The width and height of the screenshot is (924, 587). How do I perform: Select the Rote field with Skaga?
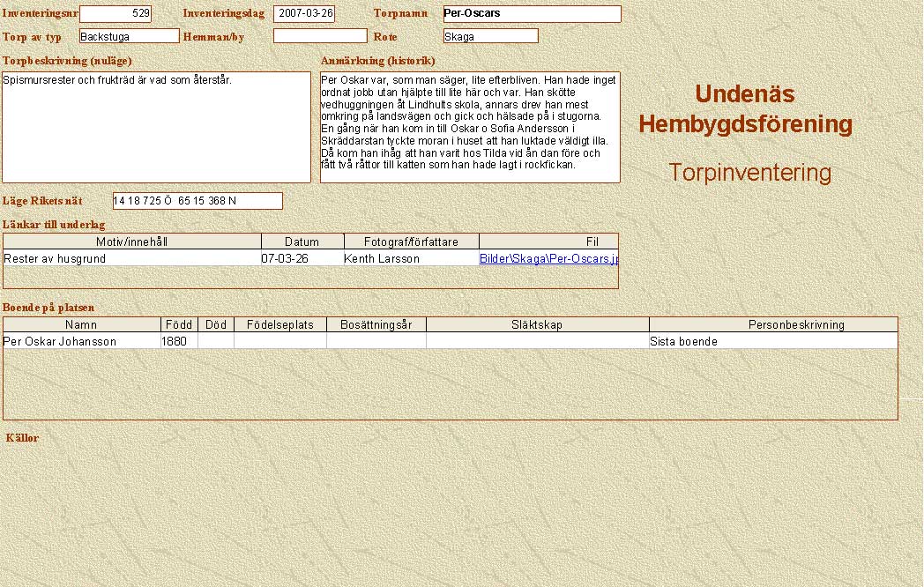click(490, 36)
